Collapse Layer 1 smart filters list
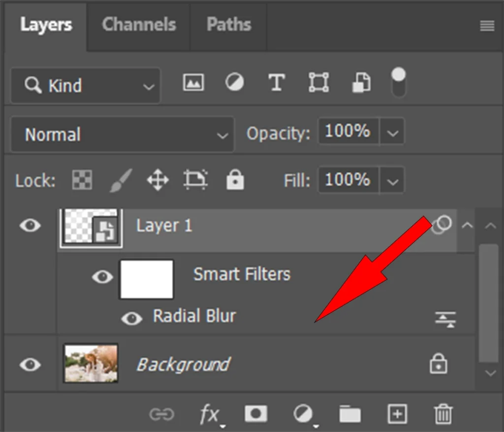This screenshot has width=504, height=432. [x=467, y=226]
